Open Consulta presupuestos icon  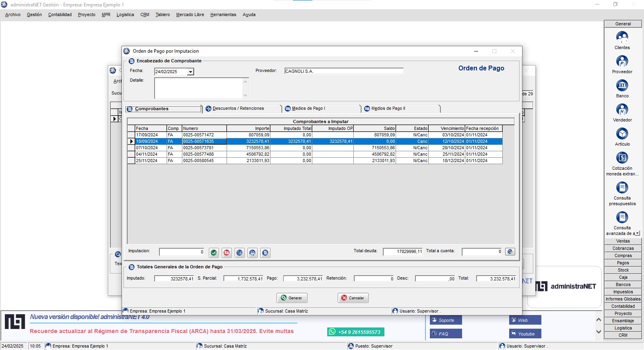[622, 194]
